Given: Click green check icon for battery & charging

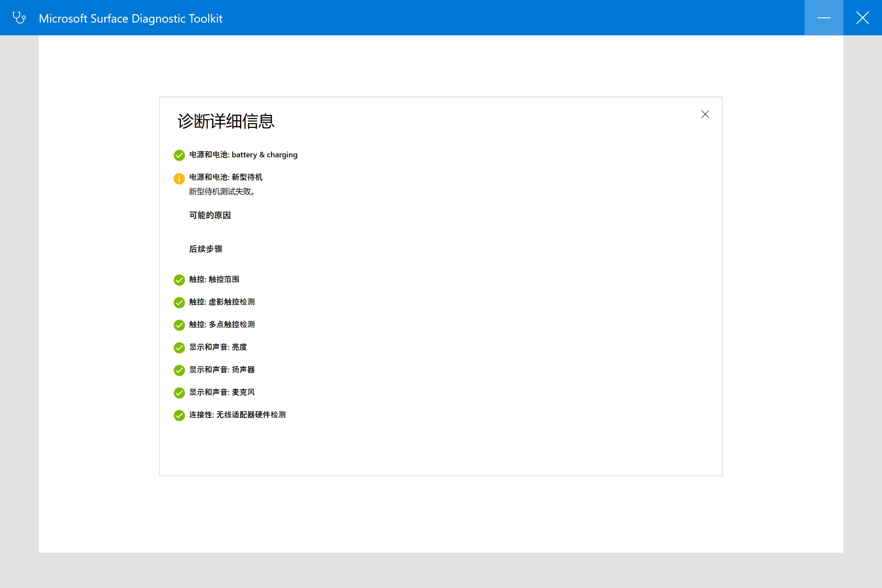Looking at the screenshot, I should tap(179, 155).
